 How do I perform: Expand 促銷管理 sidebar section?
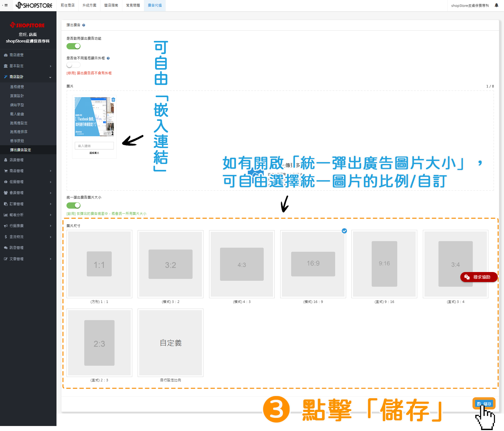click(28, 182)
